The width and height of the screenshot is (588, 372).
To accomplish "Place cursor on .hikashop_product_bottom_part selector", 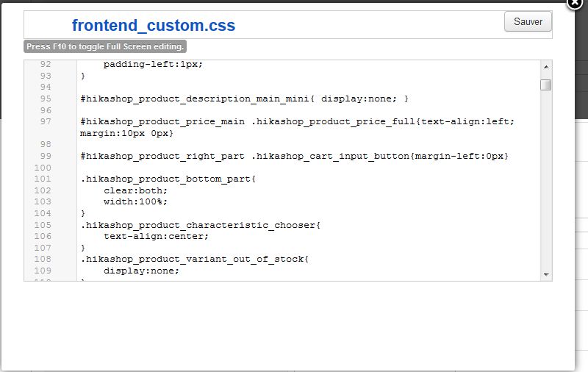I will click(x=168, y=179).
